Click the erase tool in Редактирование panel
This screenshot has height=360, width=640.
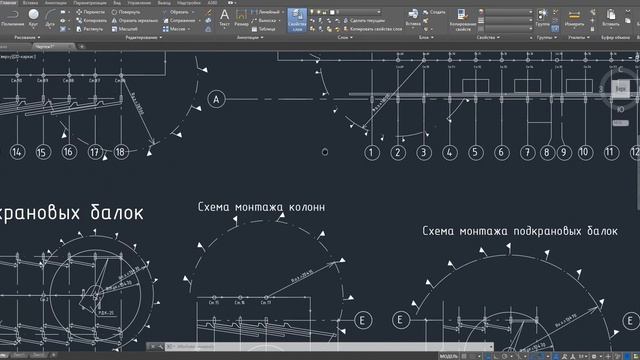(209, 12)
